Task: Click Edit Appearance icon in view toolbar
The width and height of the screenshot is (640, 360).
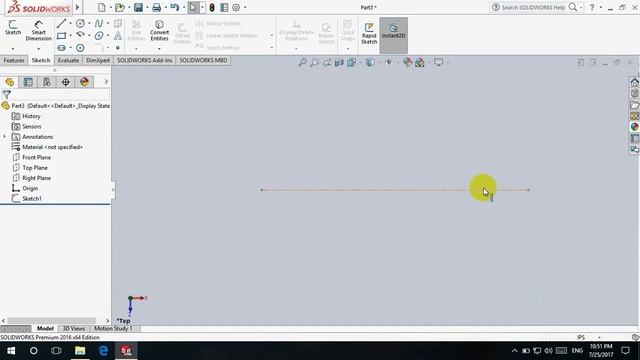Action: tap(407, 62)
